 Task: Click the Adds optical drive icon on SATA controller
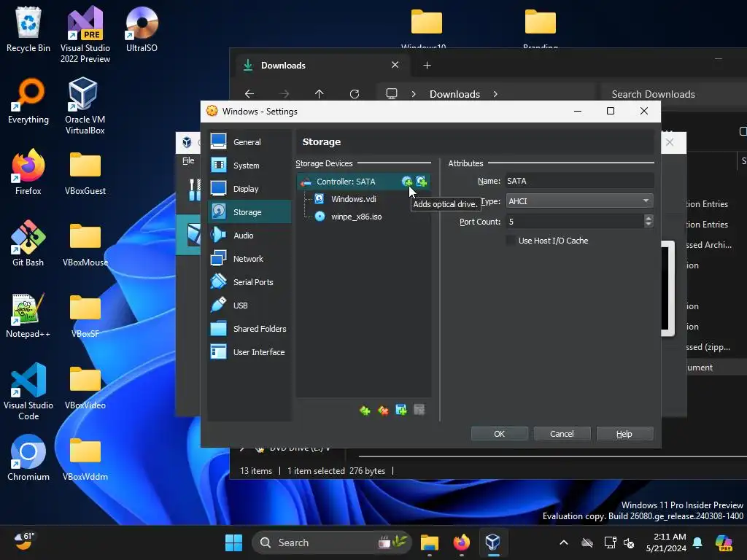[407, 182]
